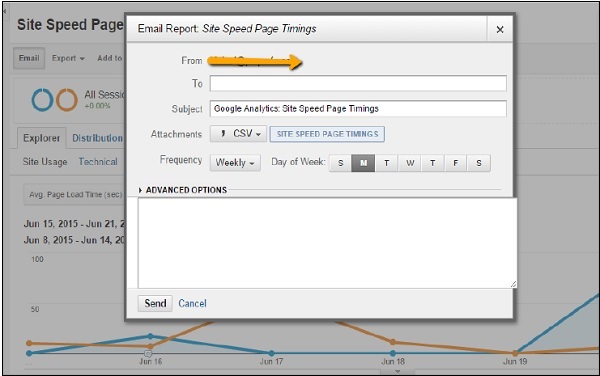Viewport: 600px width, 376px height.
Task: Open the Avg. Page Load Time metric selector
Action: pyautogui.click(x=75, y=195)
